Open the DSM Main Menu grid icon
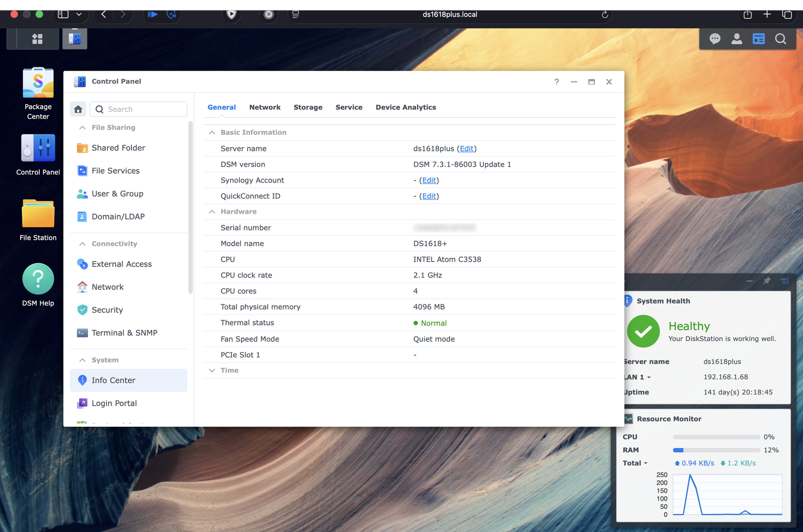This screenshot has width=803, height=532. coord(37,39)
